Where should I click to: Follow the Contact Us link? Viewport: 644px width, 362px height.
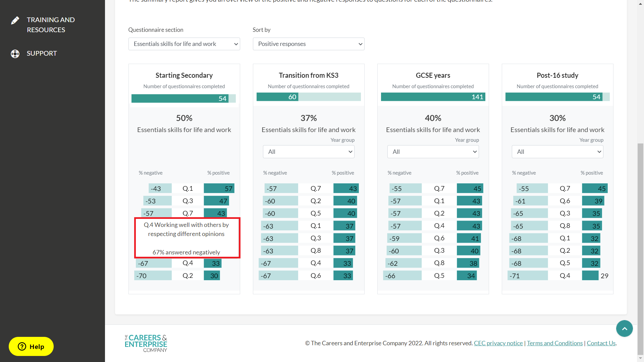tap(601, 343)
